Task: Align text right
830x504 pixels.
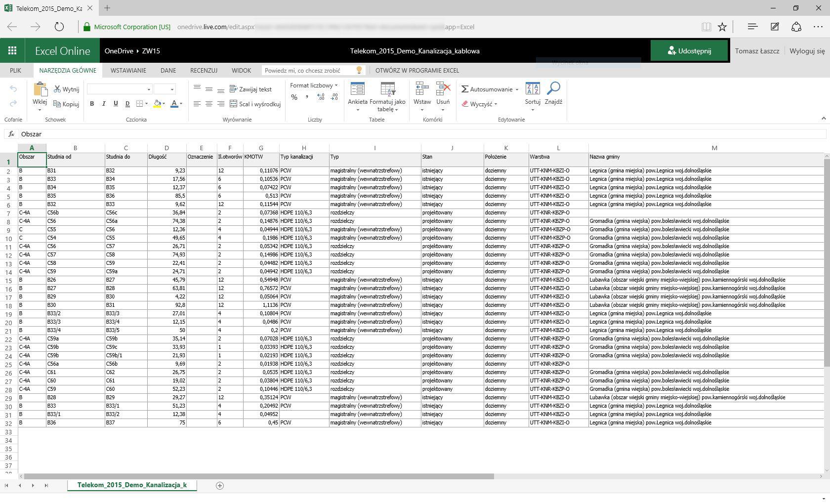Action: [x=221, y=104]
